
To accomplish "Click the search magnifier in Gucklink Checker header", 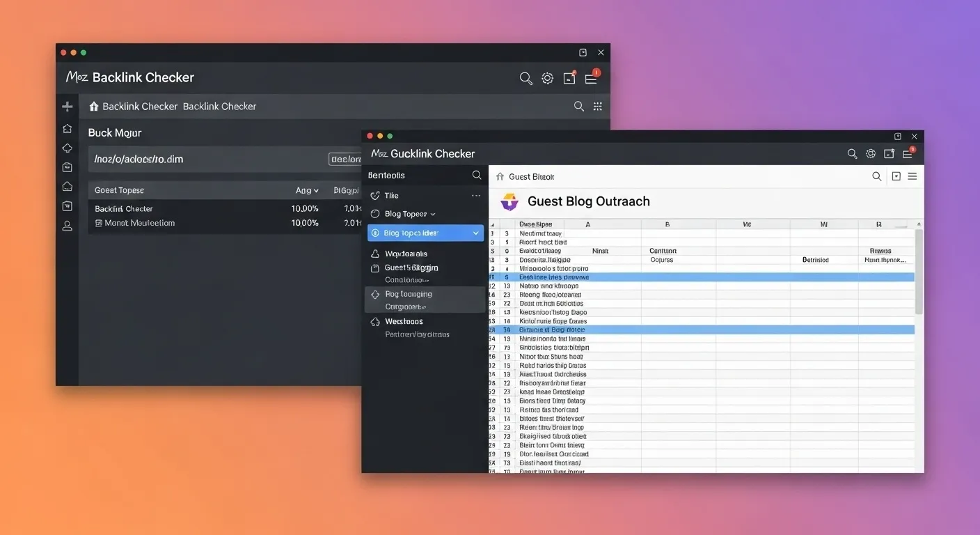I will click(x=852, y=154).
